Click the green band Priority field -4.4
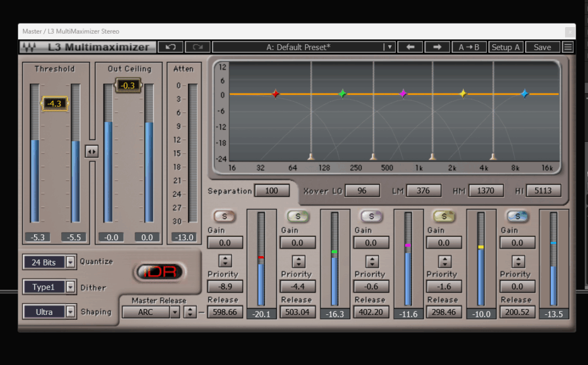Image resolution: width=588 pixels, height=365 pixels. (298, 287)
